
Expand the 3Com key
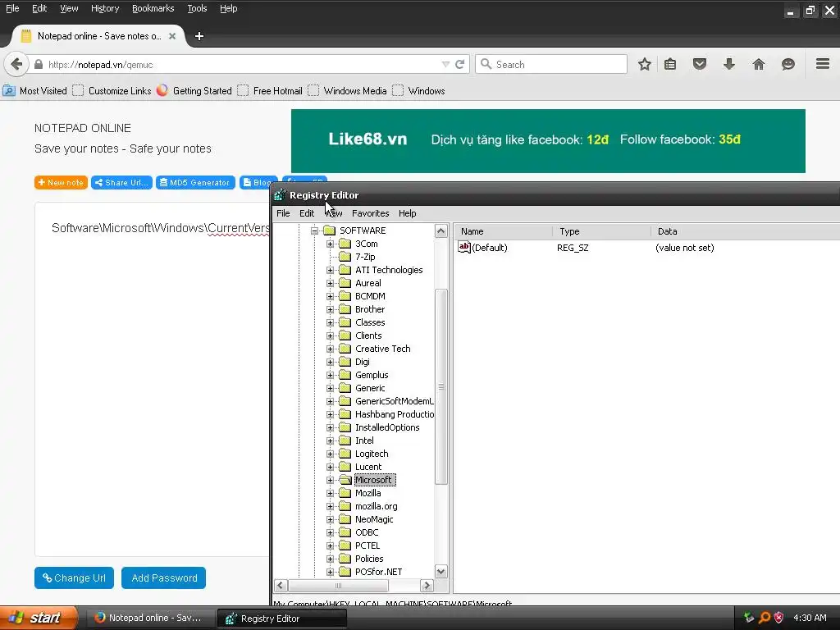[x=330, y=244]
